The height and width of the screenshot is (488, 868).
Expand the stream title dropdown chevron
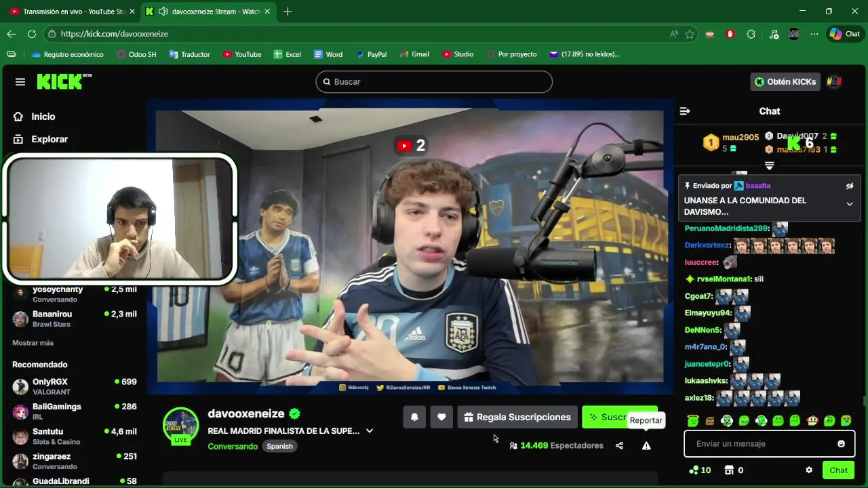(370, 430)
